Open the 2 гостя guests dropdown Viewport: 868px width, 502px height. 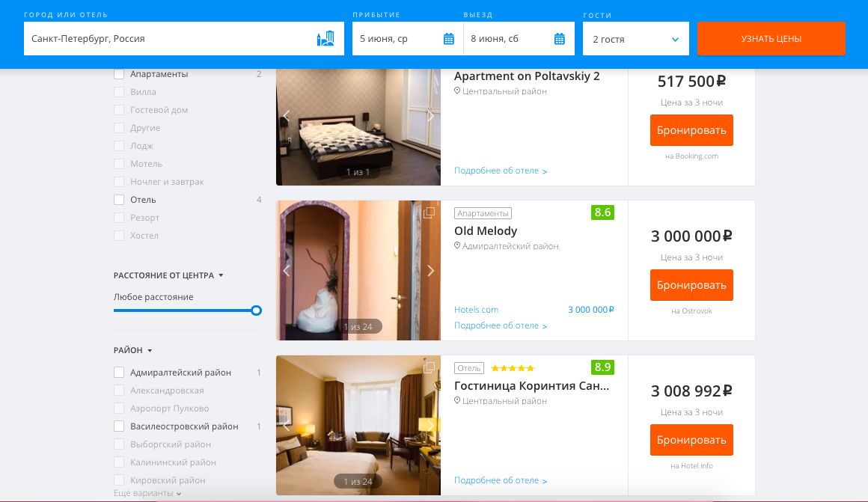tap(635, 39)
